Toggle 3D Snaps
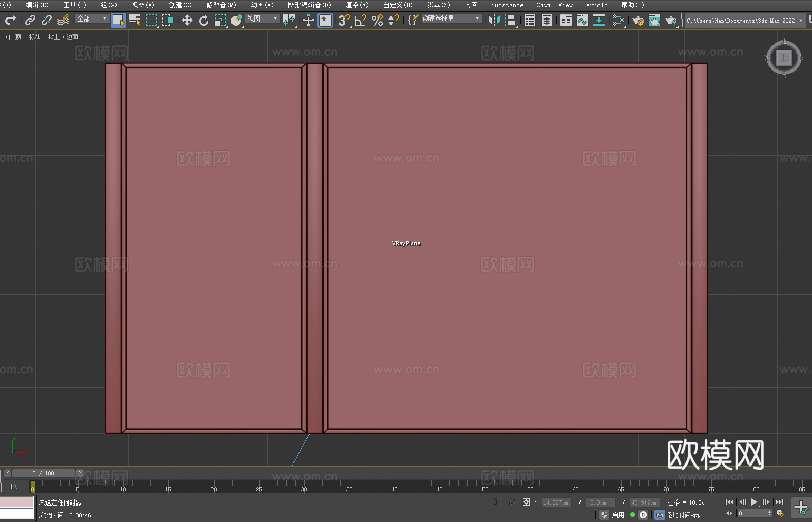Viewport: 812px width, 522px height. pyautogui.click(x=344, y=21)
